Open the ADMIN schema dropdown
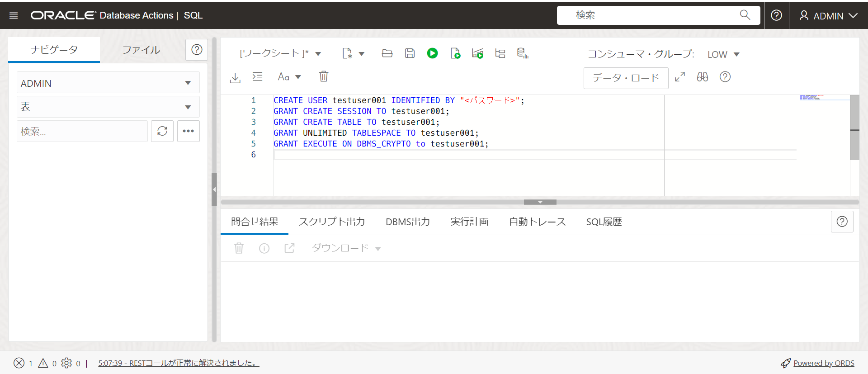The height and width of the screenshot is (374, 868). click(108, 83)
